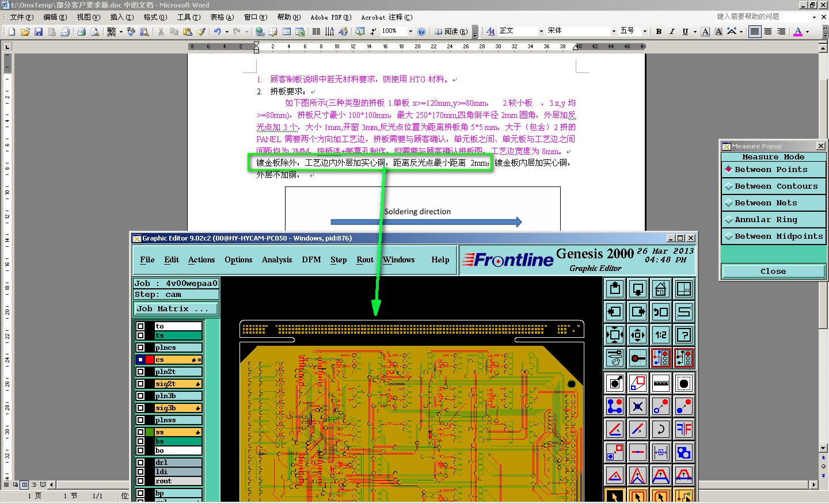Click the Paste clipboard icon in Word
This screenshot has width=829, height=504.
point(188,32)
